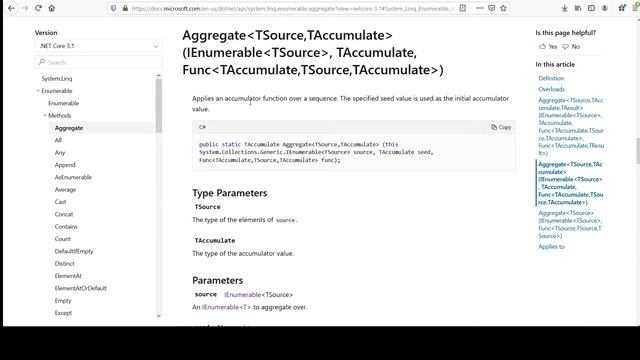This screenshot has width=640, height=360.
Task: Open the Concat method page
Action: 64,214
